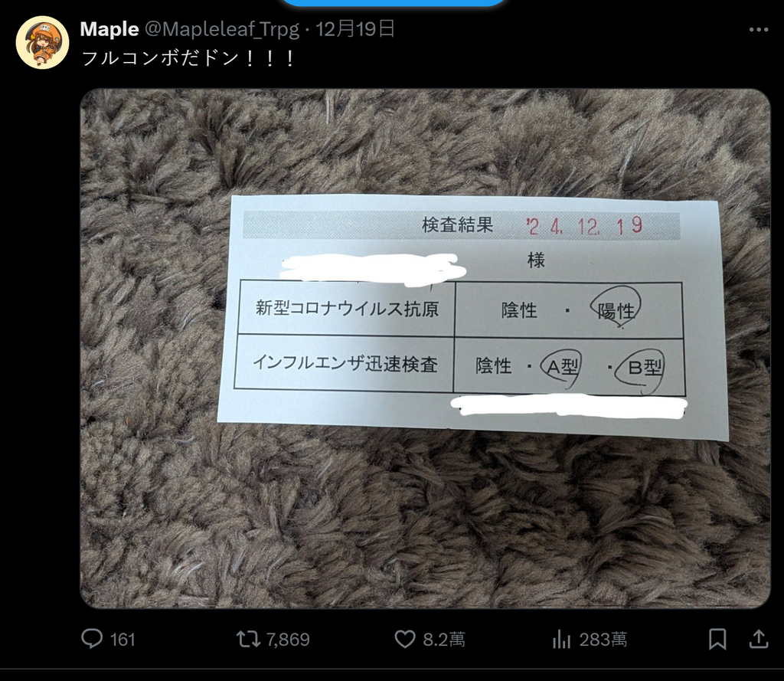Enlarge the test result photo
Screen dimensions: 784x681
tap(425, 349)
